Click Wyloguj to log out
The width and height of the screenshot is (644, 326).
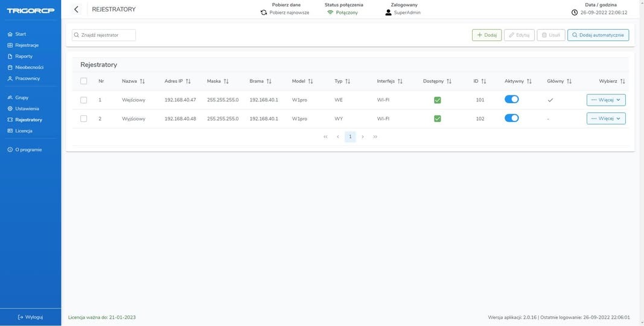tap(30, 317)
